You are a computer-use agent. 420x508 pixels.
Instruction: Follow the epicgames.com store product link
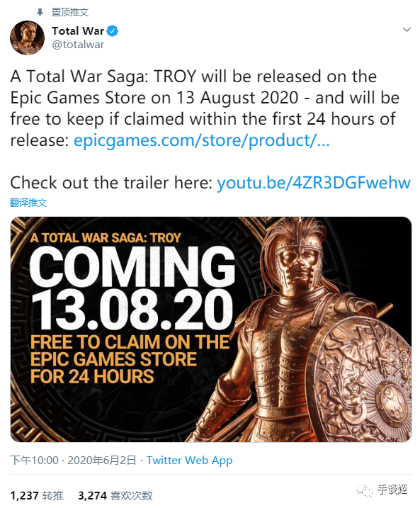pos(202,140)
